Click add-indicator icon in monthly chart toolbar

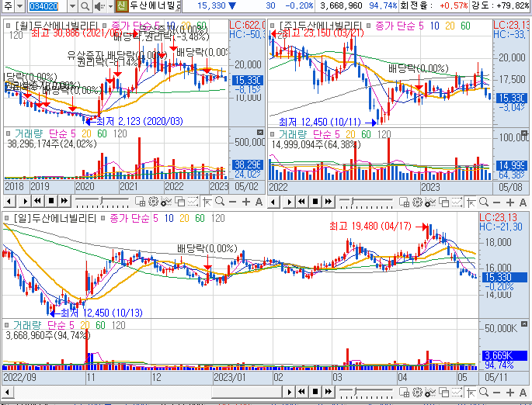pos(166,202)
